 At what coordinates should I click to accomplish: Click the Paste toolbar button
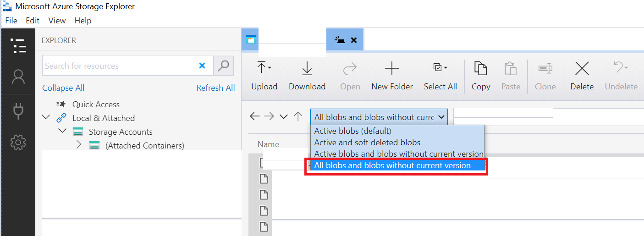[x=511, y=76]
